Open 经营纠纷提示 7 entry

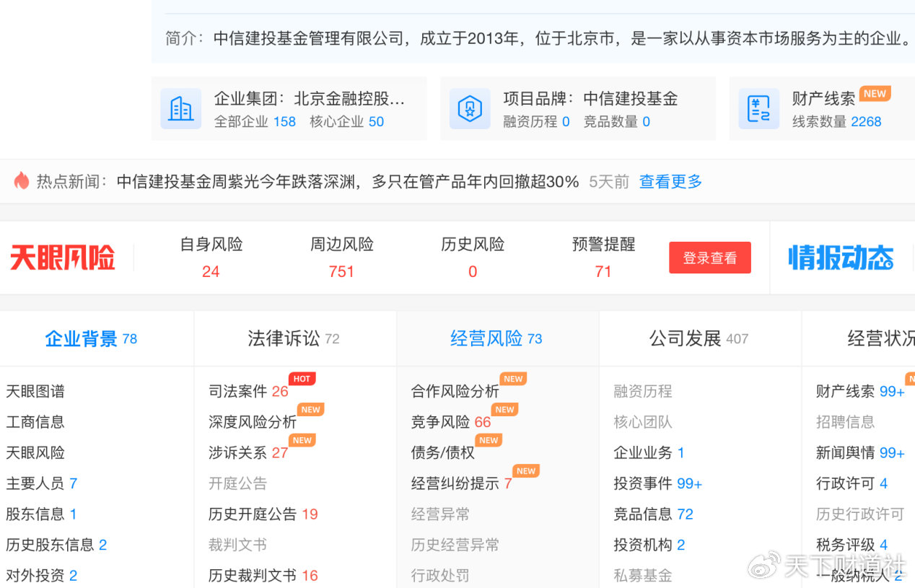pyautogui.click(x=462, y=483)
